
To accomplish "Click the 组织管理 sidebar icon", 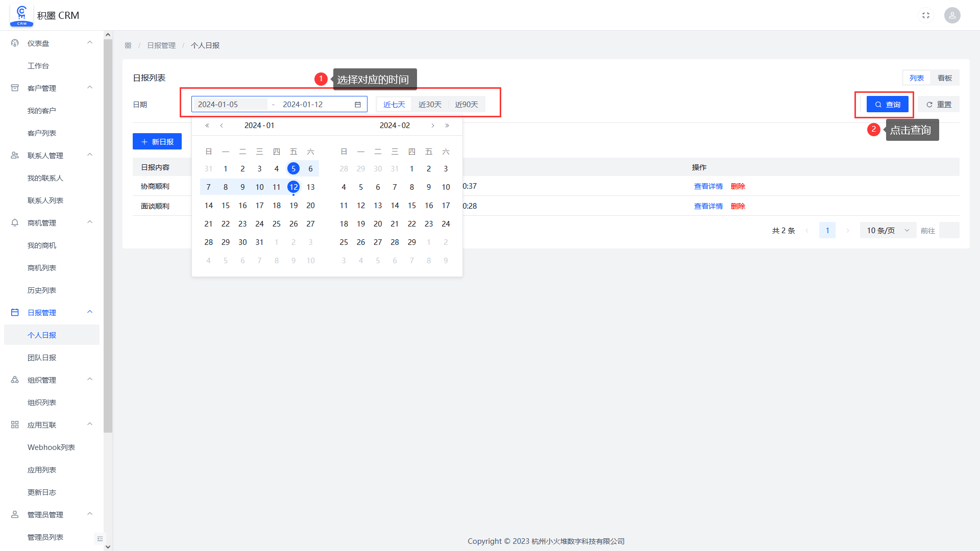I will (15, 380).
